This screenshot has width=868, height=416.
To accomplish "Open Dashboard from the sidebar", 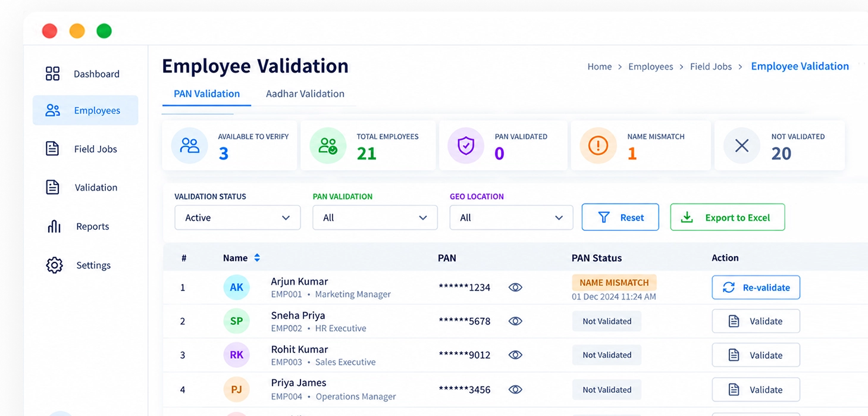I will click(x=85, y=74).
